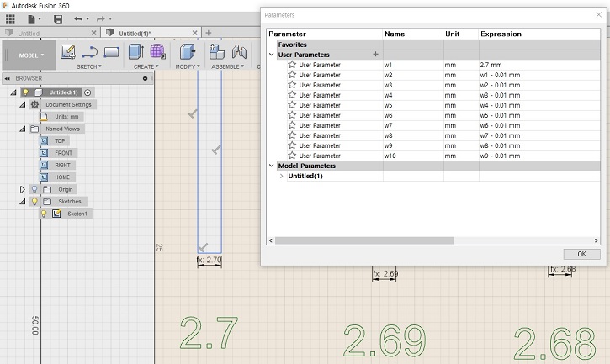
Task: Click the Redo arrow
Action: 101,18
